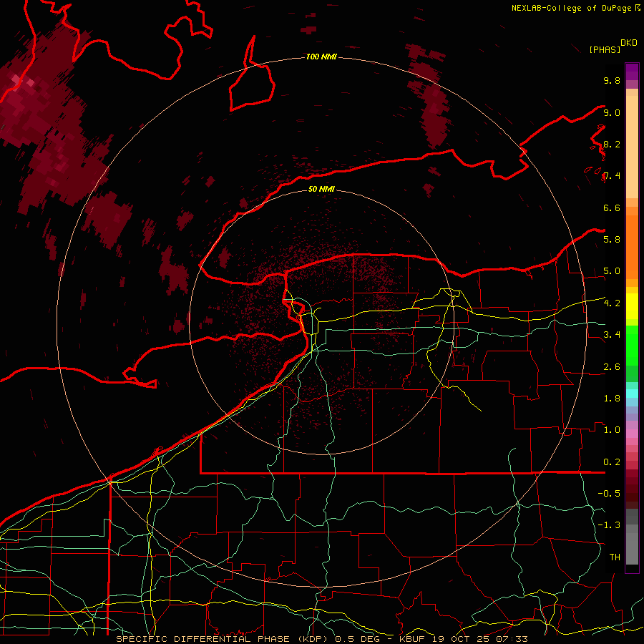Click the -1.3 scale value
This screenshot has height=644, width=644.
point(609,525)
